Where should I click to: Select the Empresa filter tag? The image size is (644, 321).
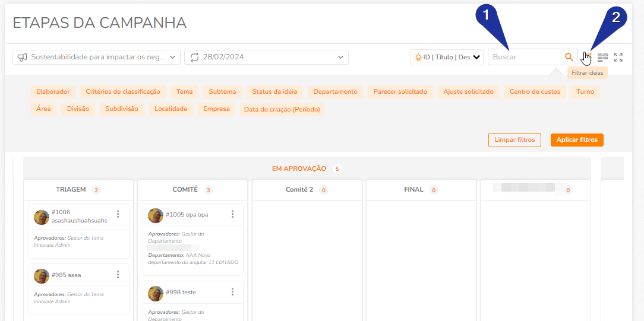coord(216,109)
